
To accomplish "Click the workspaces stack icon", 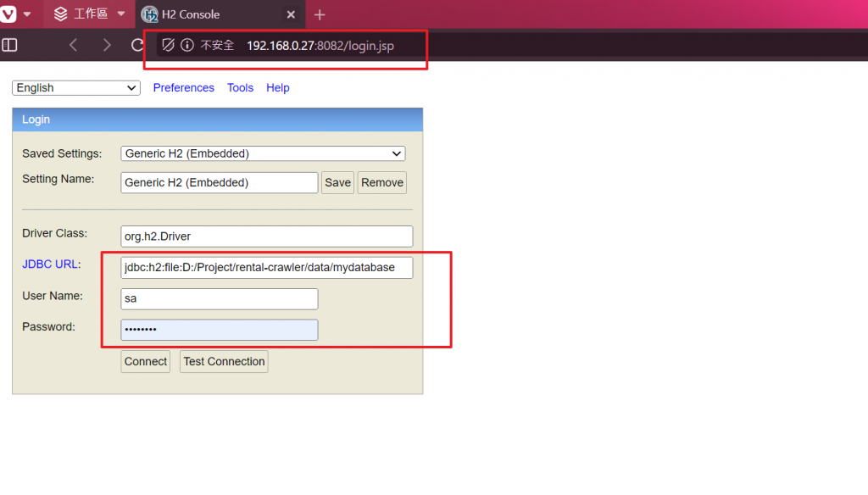I will coord(60,14).
